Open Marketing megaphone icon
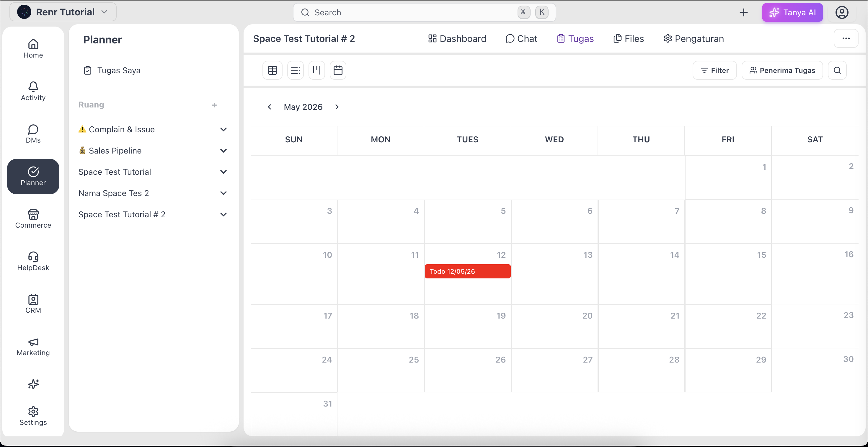 coord(33,347)
